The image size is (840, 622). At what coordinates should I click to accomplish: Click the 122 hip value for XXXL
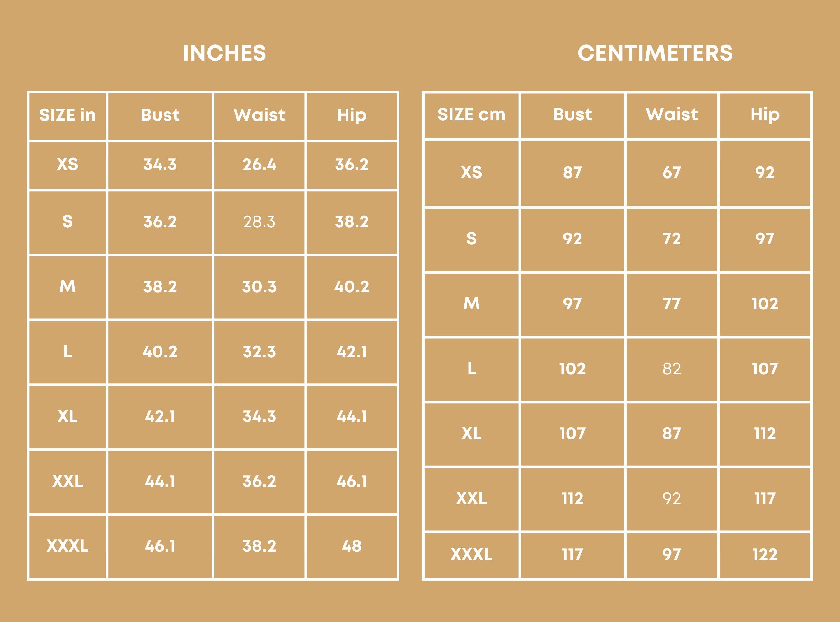765,554
